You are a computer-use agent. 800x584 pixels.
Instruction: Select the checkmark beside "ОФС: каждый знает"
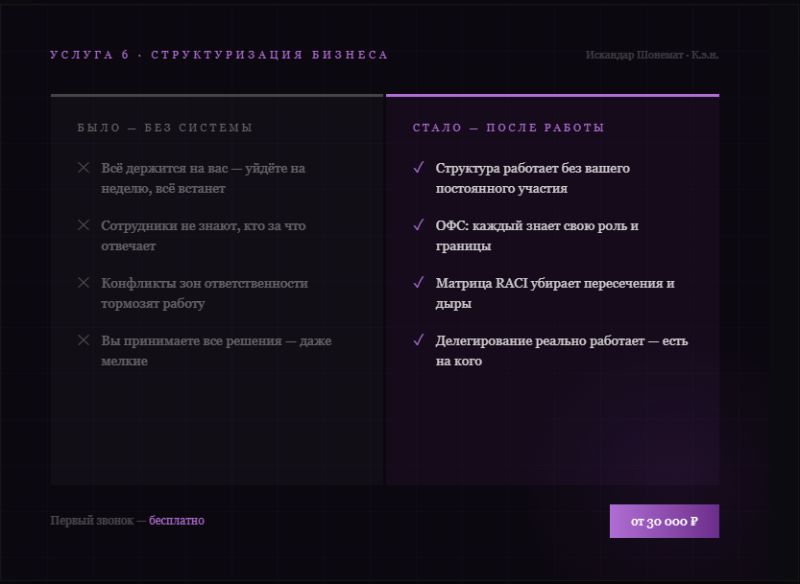click(418, 226)
